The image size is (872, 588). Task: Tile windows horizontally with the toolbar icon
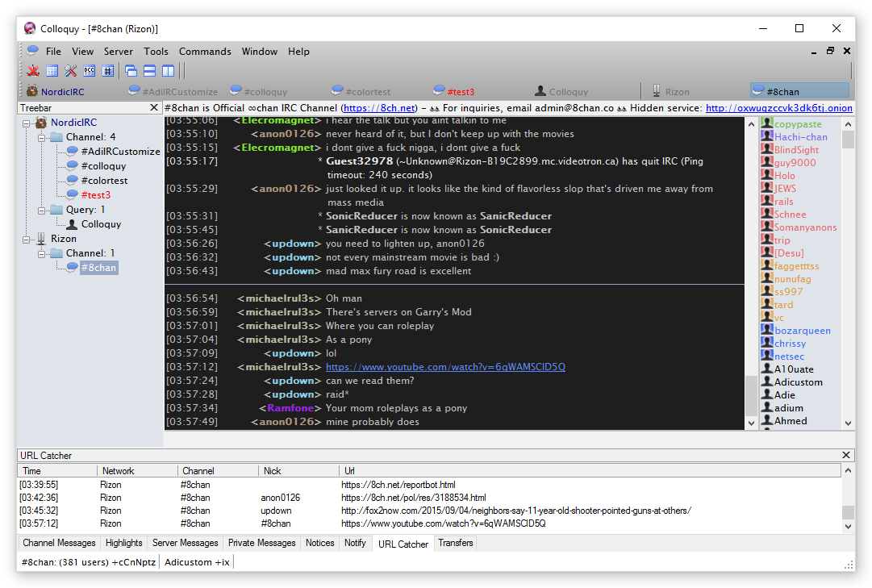(x=149, y=71)
